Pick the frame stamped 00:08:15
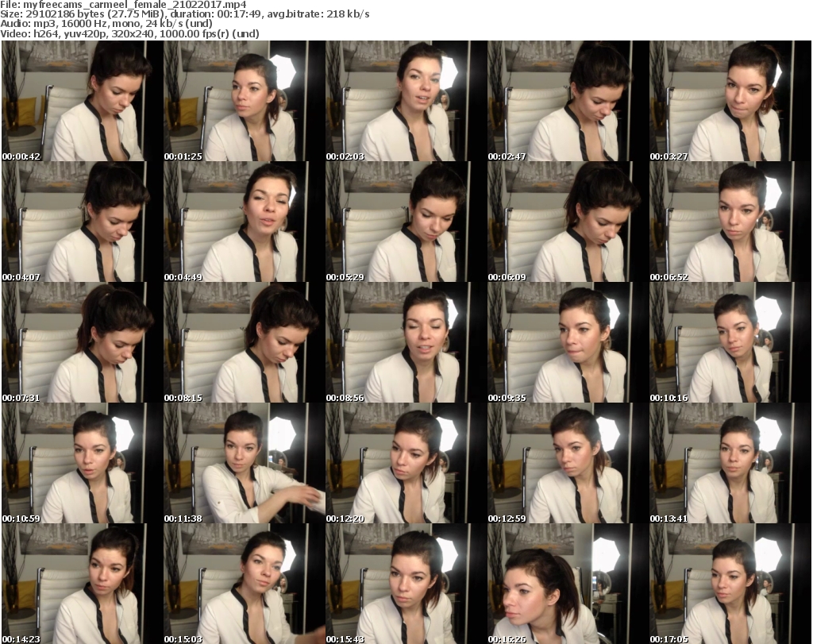 (244, 343)
